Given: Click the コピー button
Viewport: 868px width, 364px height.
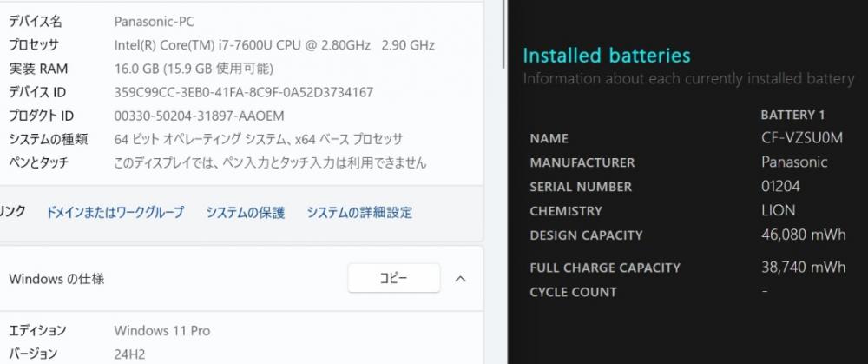Looking at the screenshot, I should [x=393, y=278].
